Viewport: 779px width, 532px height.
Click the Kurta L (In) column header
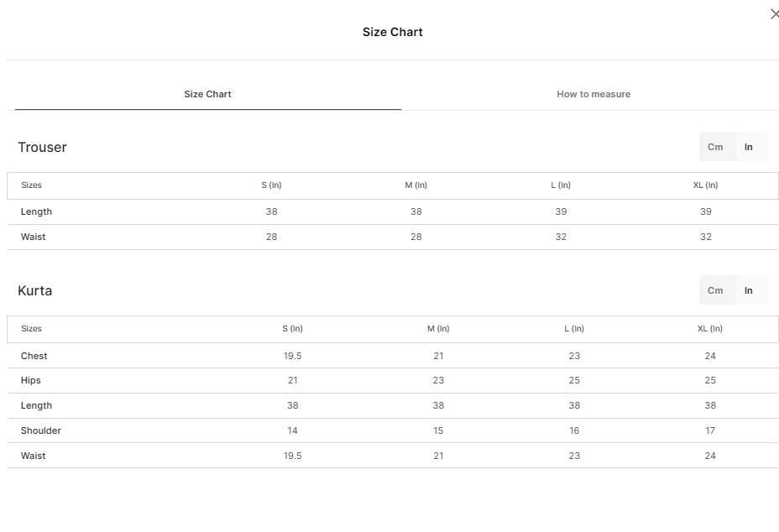point(574,329)
